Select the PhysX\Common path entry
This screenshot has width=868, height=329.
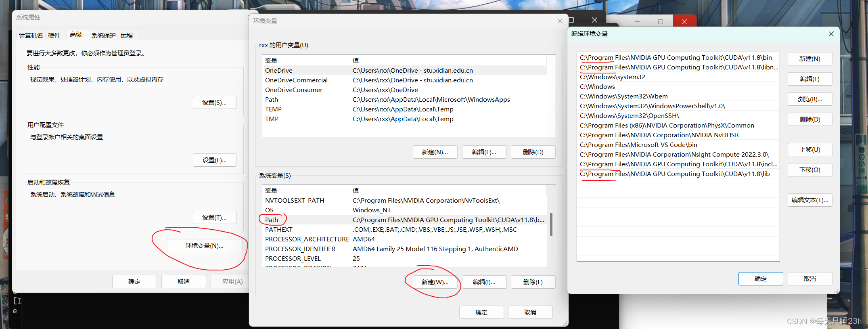tap(678, 125)
